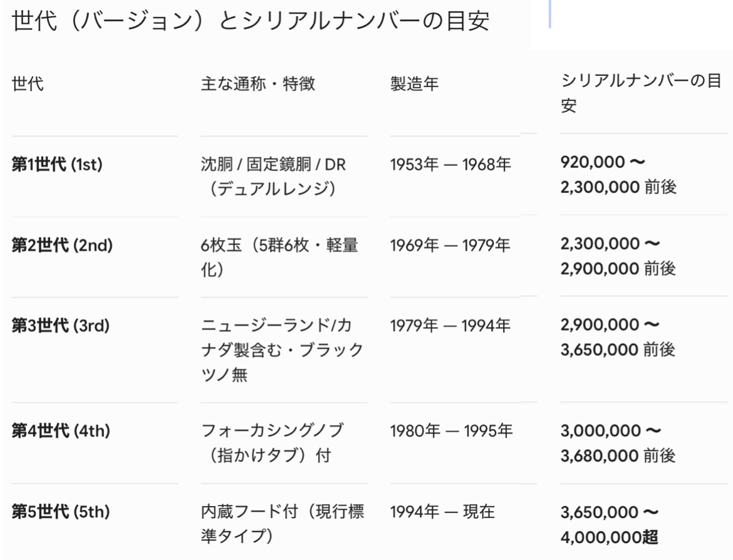
Task: Select the 製造年 column header
Action: 414,84
